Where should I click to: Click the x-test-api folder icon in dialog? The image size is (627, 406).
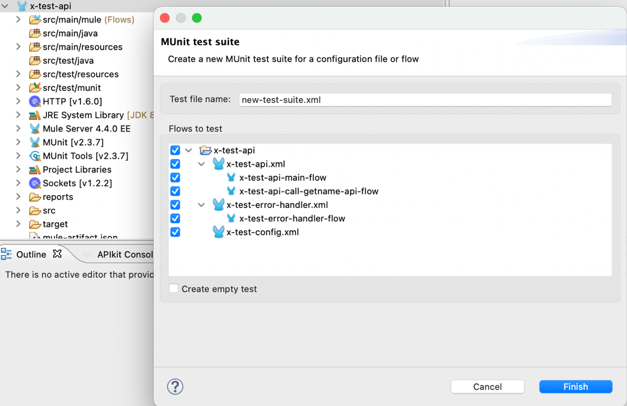coord(205,150)
